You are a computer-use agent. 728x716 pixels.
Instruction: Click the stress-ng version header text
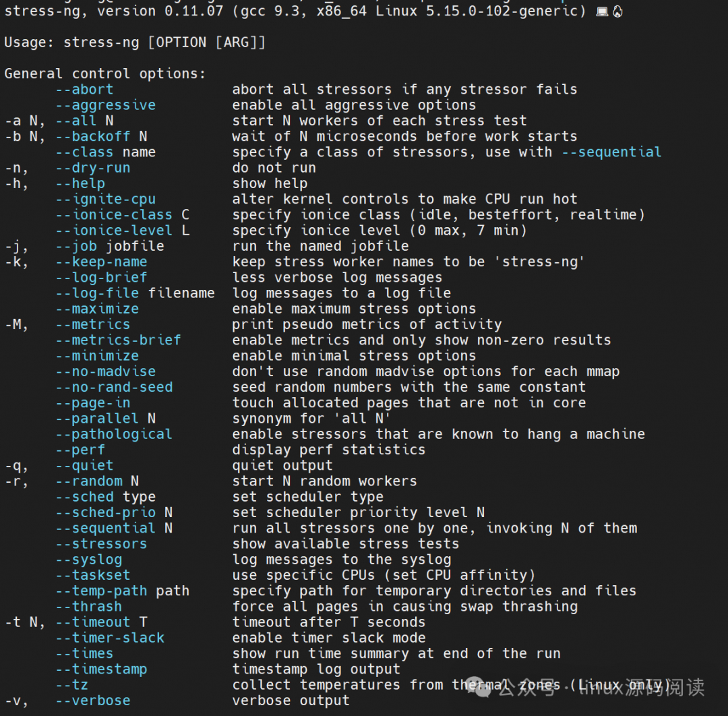(x=295, y=11)
